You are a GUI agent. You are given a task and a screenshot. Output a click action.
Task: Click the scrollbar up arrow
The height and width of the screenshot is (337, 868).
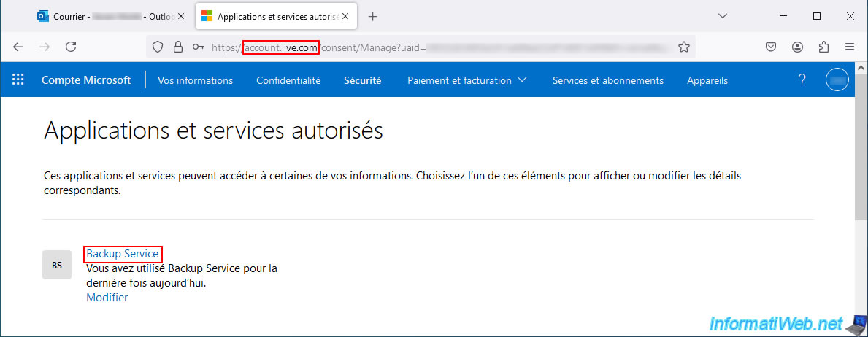[862, 67]
